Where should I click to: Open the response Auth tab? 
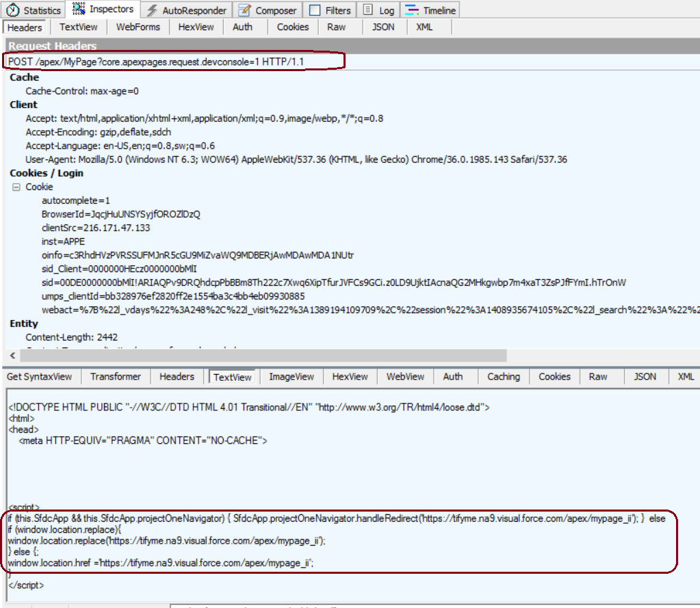[453, 376]
